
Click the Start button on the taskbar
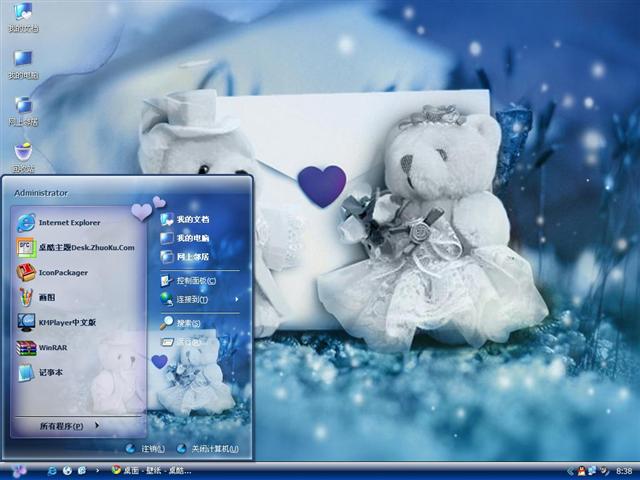point(19,471)
